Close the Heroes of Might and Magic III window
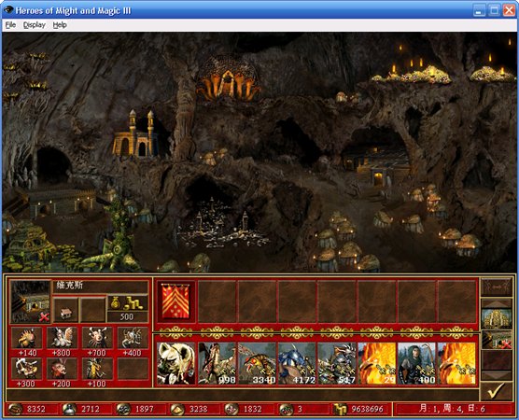Viewport: 519px width, 420px height. [x=509, y=10]
